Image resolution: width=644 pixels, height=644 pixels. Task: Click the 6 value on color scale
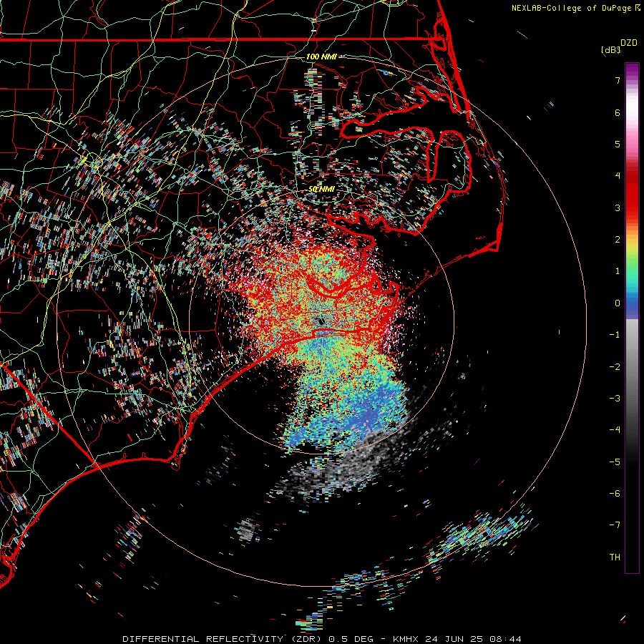coord(618,112)
